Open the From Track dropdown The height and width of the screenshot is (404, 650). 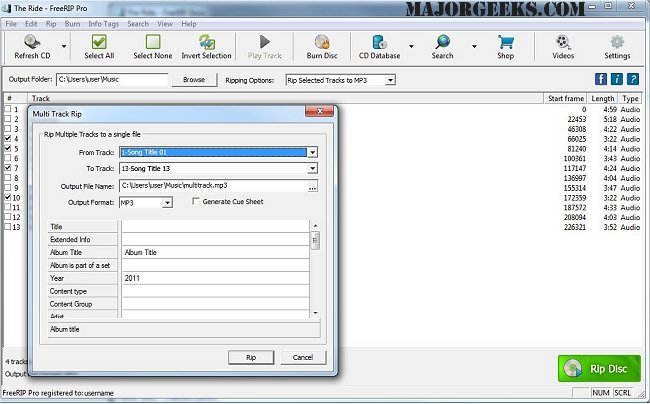[312, 152]
